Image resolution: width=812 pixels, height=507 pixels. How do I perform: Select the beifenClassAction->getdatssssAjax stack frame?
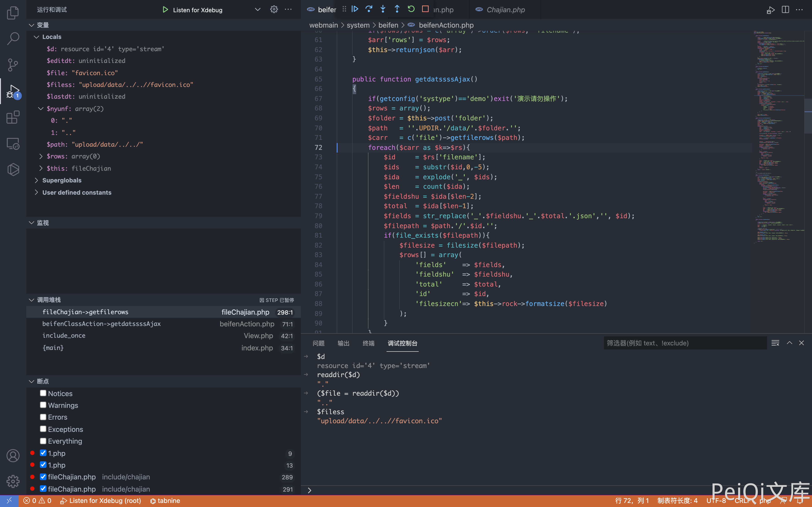point(101,324)
